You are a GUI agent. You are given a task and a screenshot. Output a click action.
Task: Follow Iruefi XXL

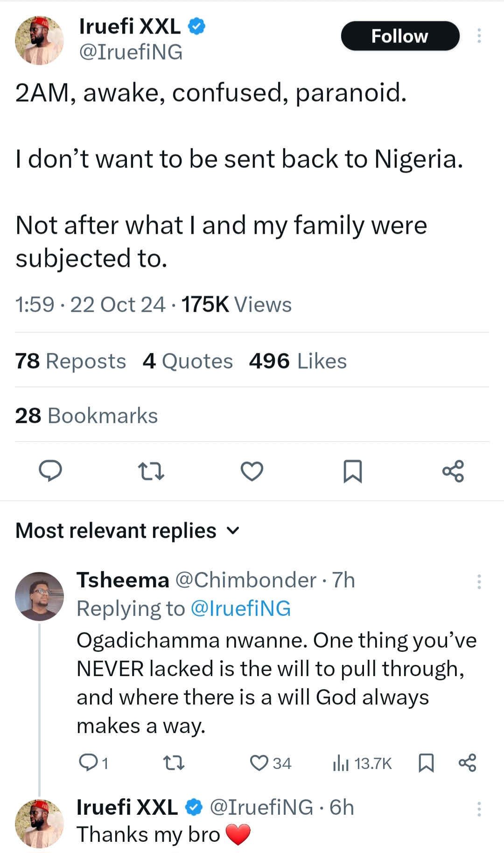[x=400, y=36]
